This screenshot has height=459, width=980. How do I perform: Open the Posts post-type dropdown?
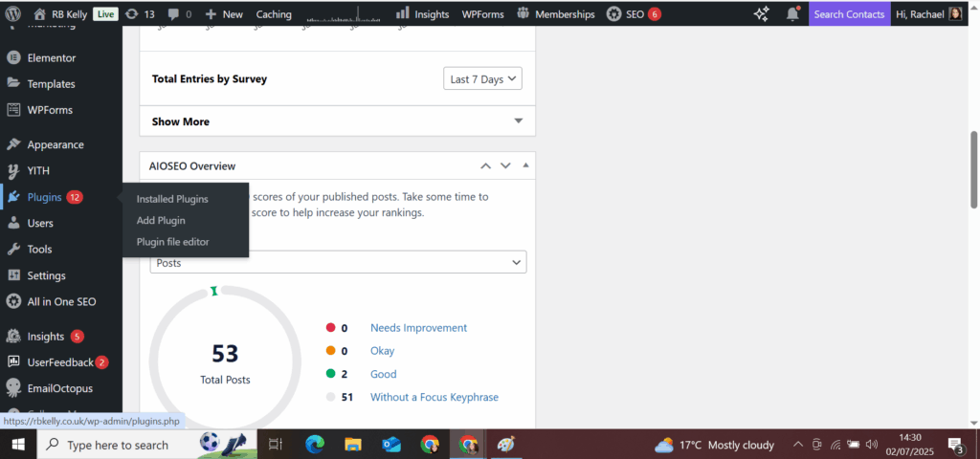(338, 262)
